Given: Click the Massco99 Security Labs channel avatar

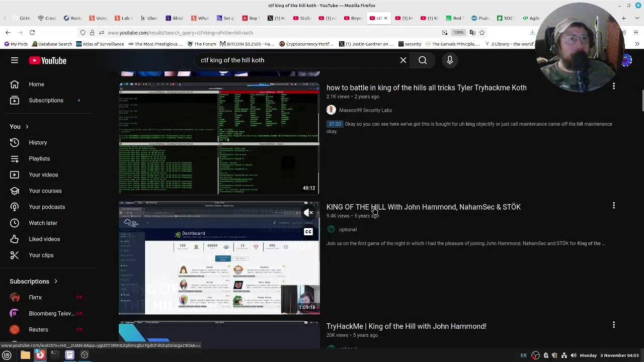Looking at the screenshot, I should pos(331,110).
